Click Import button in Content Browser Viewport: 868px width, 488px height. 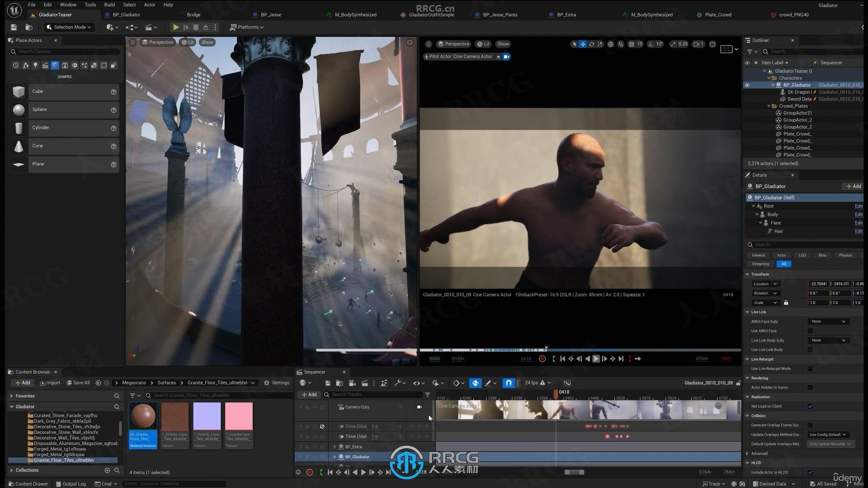coord(50,383)
